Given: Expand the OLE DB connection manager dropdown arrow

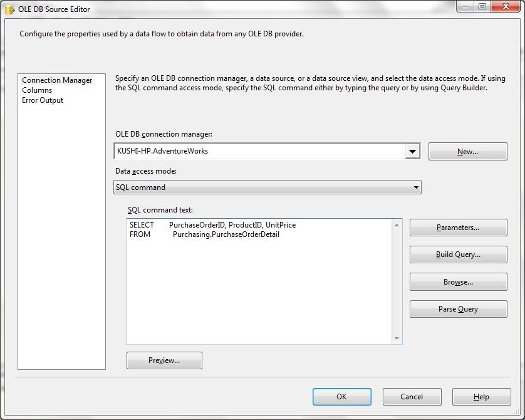Looking at the screenshot, I should tap(412, 151).
